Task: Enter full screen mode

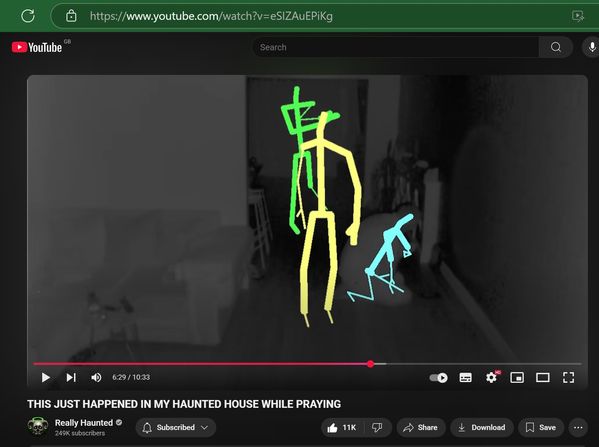Action: 568,378
